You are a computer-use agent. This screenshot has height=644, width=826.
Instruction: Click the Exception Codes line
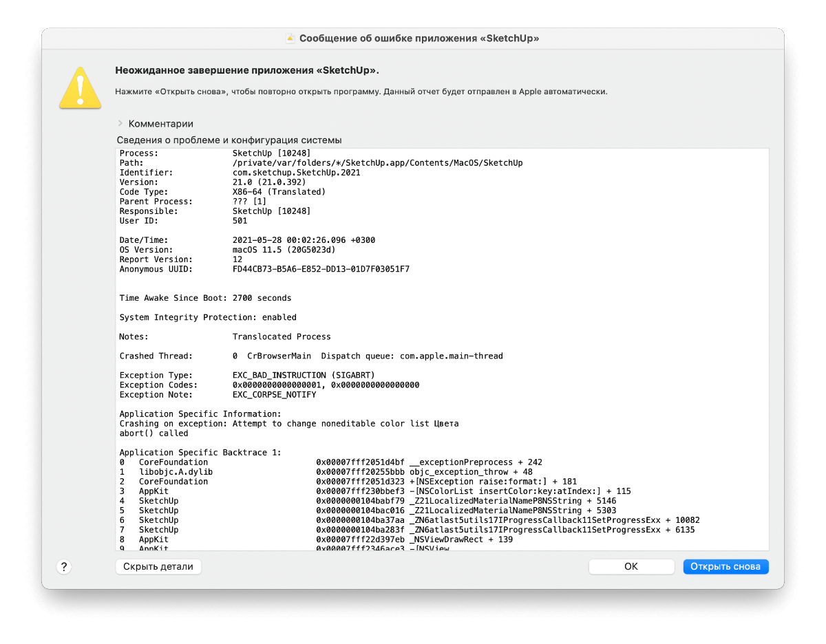[269, 385]
